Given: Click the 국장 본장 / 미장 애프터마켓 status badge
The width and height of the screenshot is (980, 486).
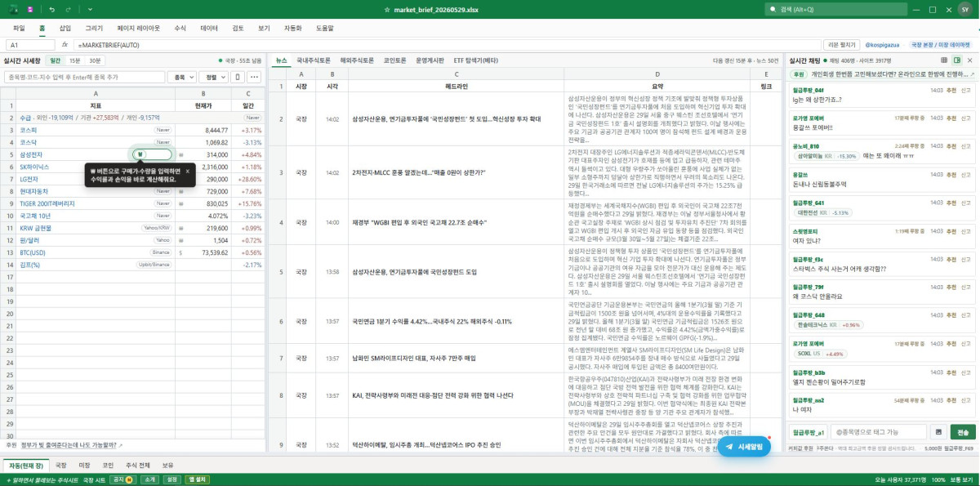Looking at the screenshot, I should 941,44.
